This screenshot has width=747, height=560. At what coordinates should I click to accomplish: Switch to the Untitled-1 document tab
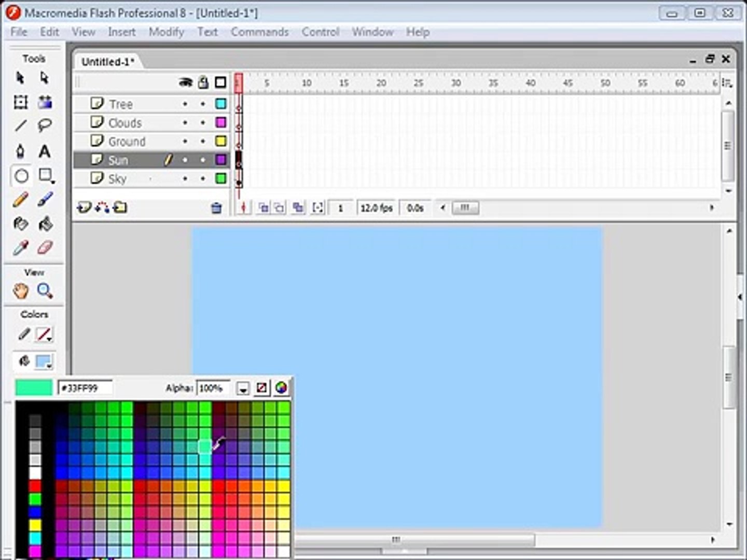coord(108,62)
